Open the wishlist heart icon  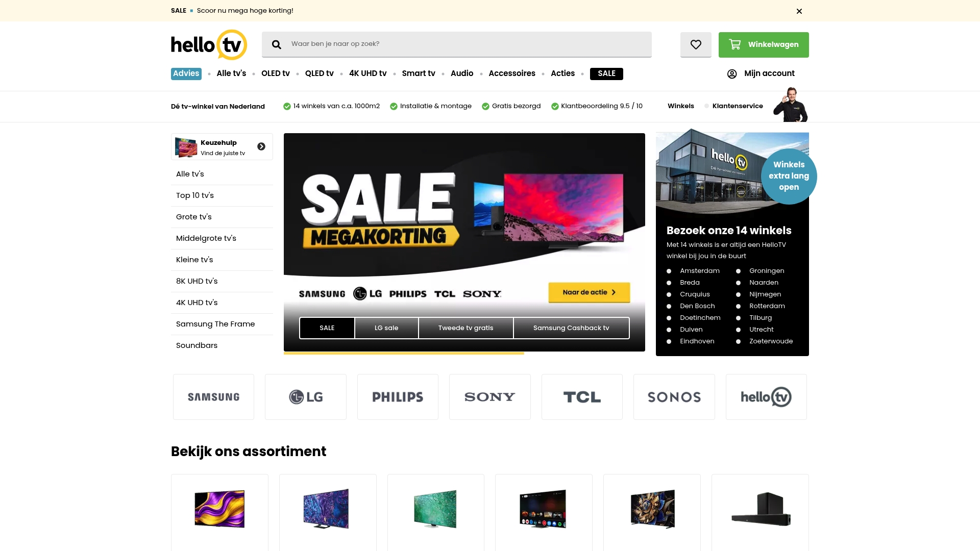click(x=696, y=44)
